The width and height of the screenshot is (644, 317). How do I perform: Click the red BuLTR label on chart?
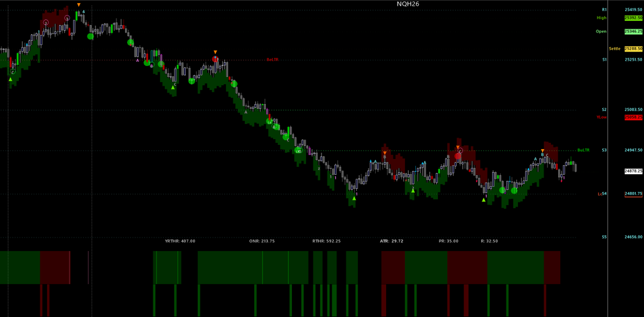[273, 60]
